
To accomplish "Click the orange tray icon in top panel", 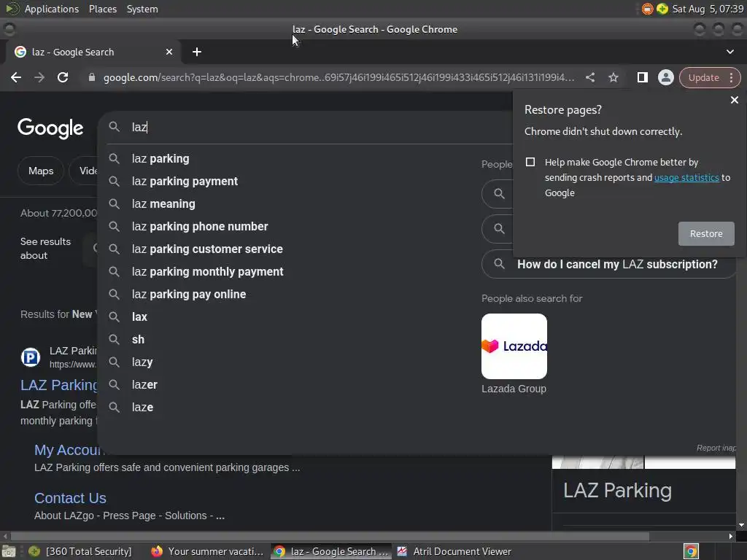I will [x=647, y=9].
